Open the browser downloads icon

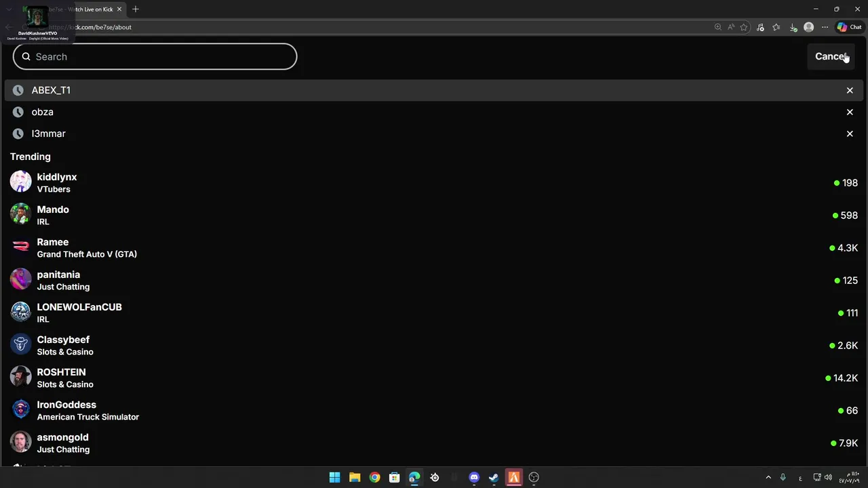pos(793,27)
